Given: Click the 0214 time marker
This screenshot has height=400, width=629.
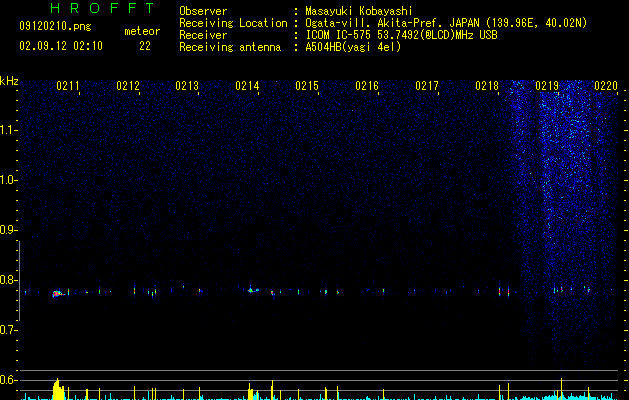Looking at the screenshot, I should pyautogui.click(x=247, y=86).
